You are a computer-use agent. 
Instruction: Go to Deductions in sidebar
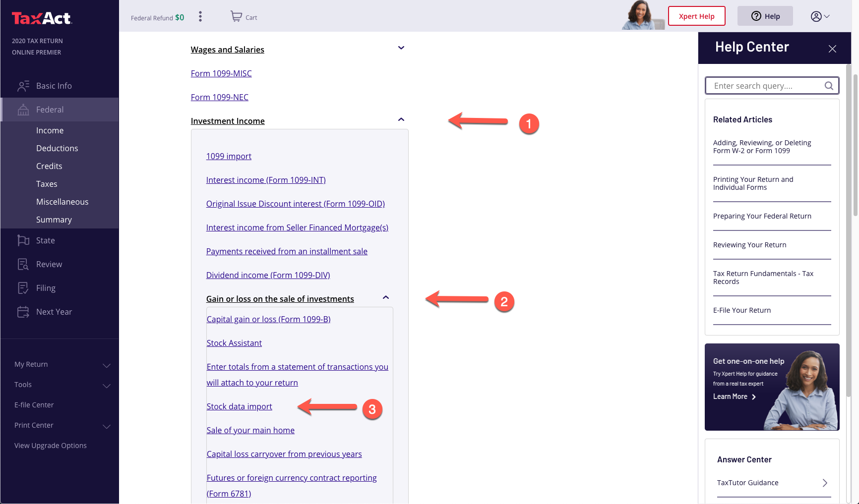(x=57, y=148)
